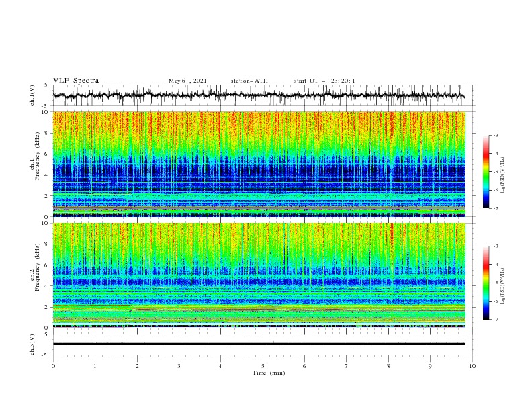Click the time axis tick label "5"
This screenshot has height=411, width=532.
tap(263, 366)
